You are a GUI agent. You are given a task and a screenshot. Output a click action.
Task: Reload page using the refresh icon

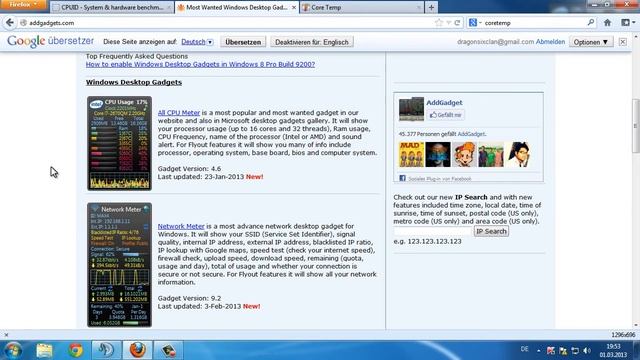click(x=457, y=23)
